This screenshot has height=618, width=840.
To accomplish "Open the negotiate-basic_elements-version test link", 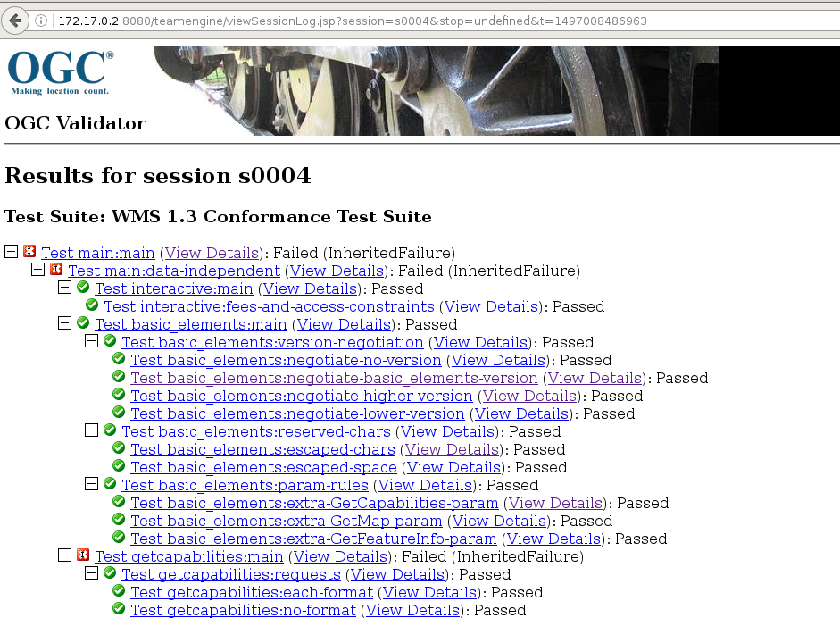I will 334,378.
